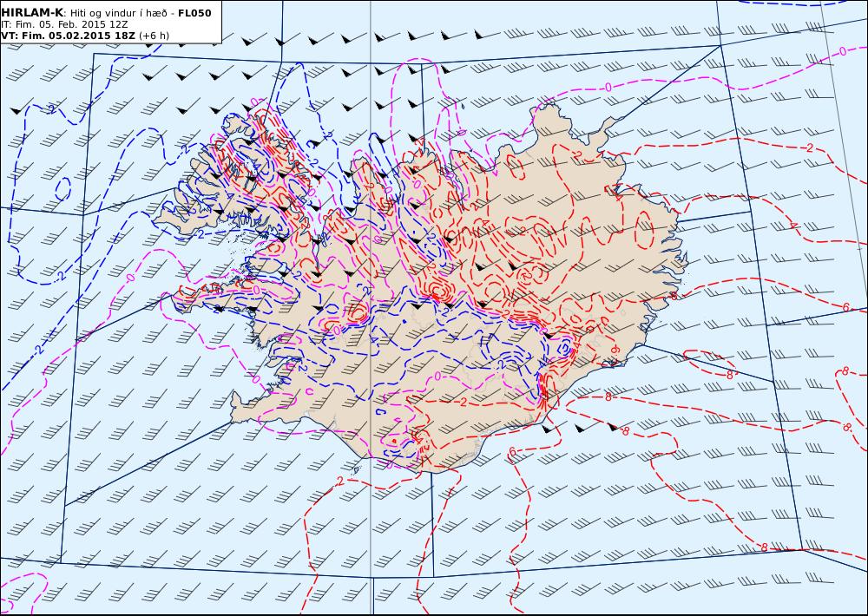Select the 'Hiti og vindur í hæð' label
The image size is (868, 616).
120,13
